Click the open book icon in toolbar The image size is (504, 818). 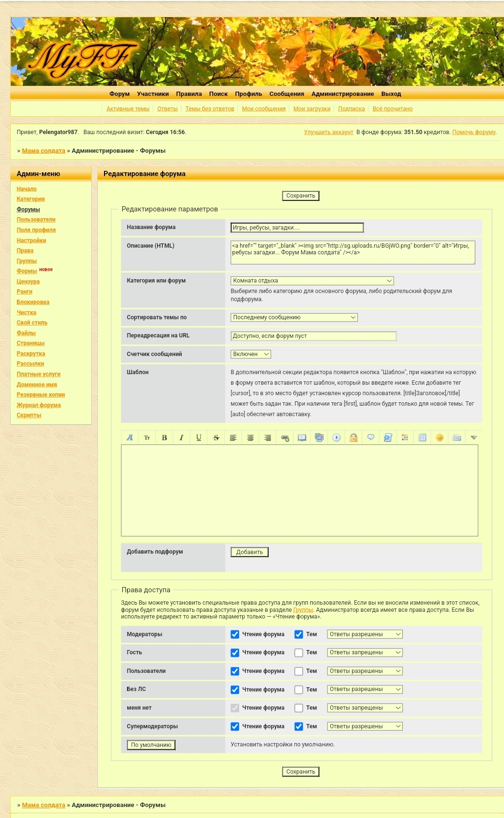pyautogui.click(x=302, y=438)
